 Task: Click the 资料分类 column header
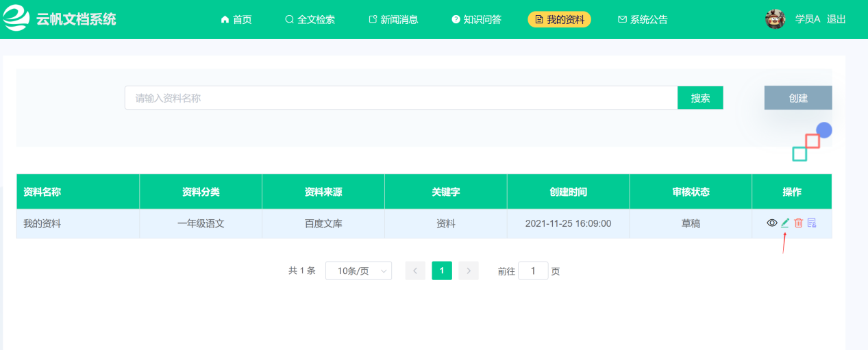coord(201,192)
